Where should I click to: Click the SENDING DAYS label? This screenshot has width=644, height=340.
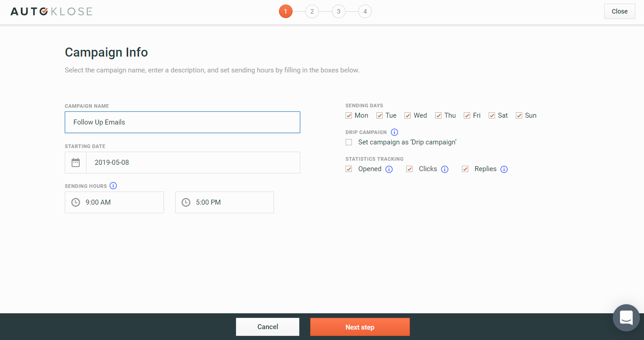click(x=364, y=105)
